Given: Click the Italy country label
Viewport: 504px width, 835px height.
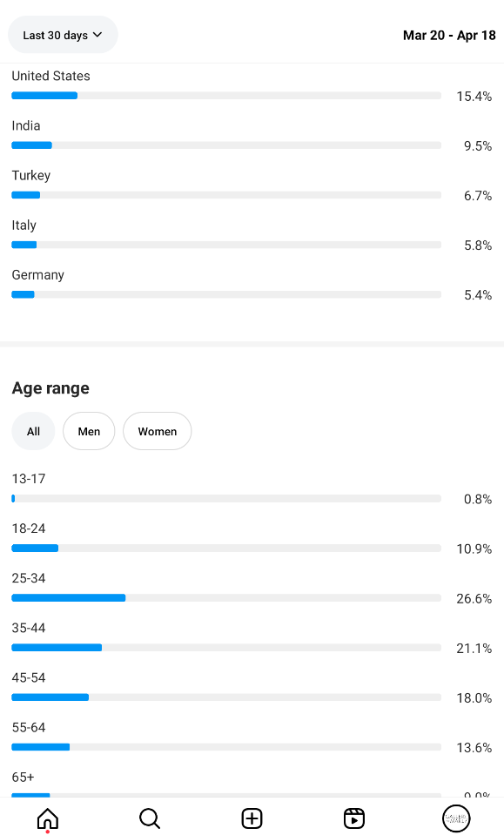Looking at the screenshot, I should pos(24,226).
